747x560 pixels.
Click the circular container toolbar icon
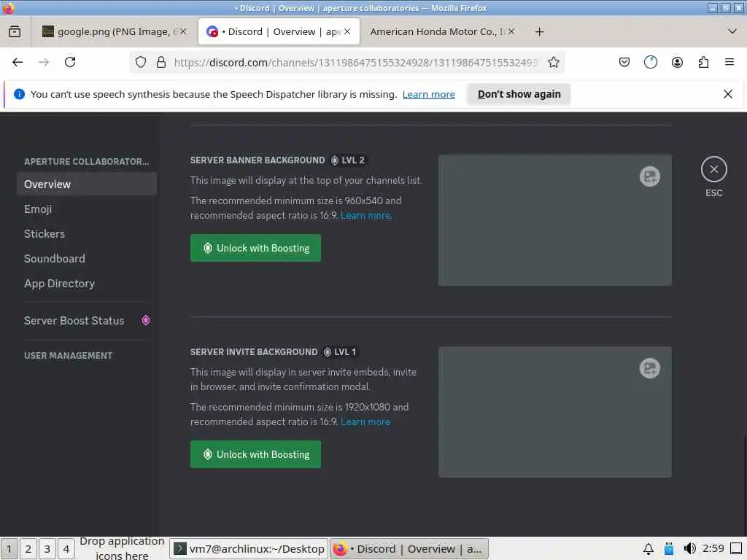(650, 63)
